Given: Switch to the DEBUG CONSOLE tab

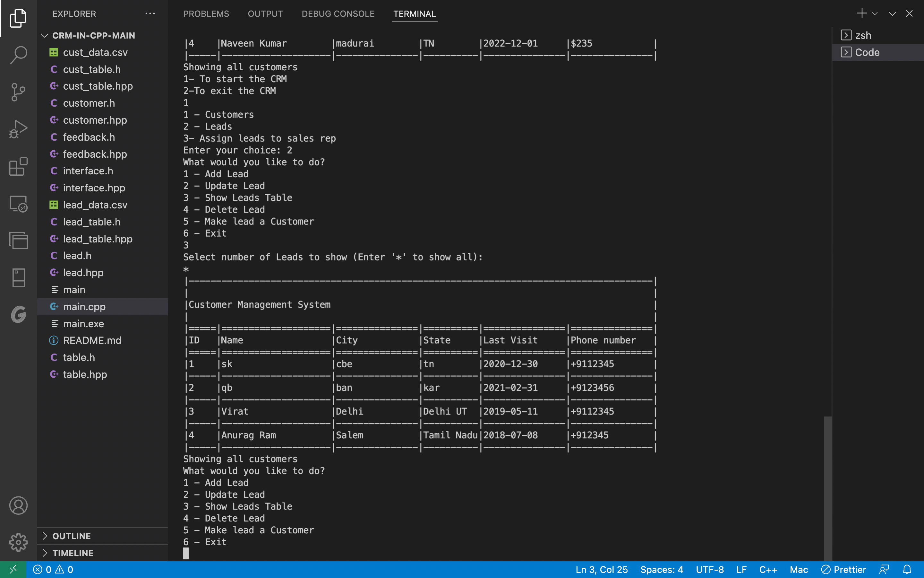Looking at the screenshot, I should click(338, 14).
